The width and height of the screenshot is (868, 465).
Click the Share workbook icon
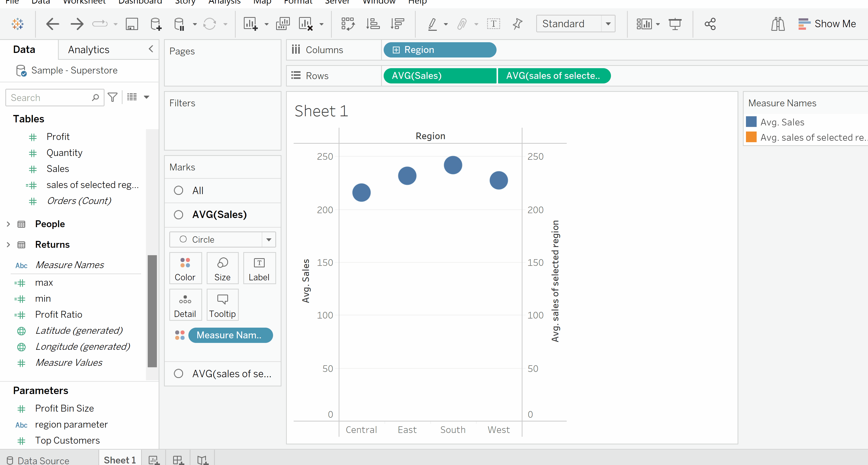[x=710, y=24]
